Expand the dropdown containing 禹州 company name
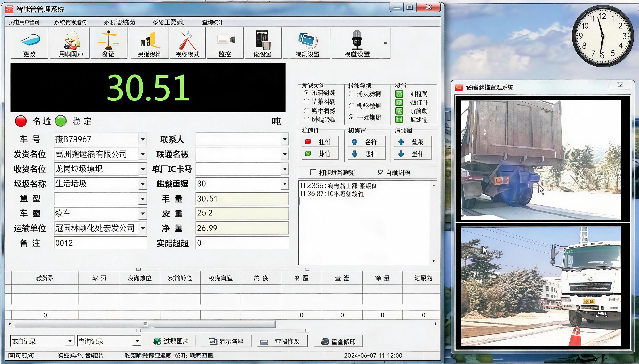The height and width of the screenshot is (364, 639). click(143, 154)
